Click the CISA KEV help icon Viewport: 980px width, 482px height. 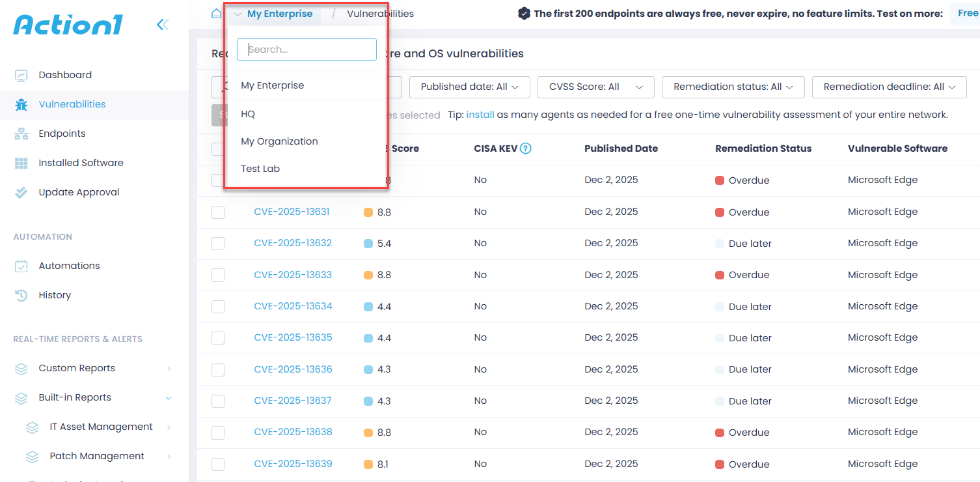[x=526, y=148]
